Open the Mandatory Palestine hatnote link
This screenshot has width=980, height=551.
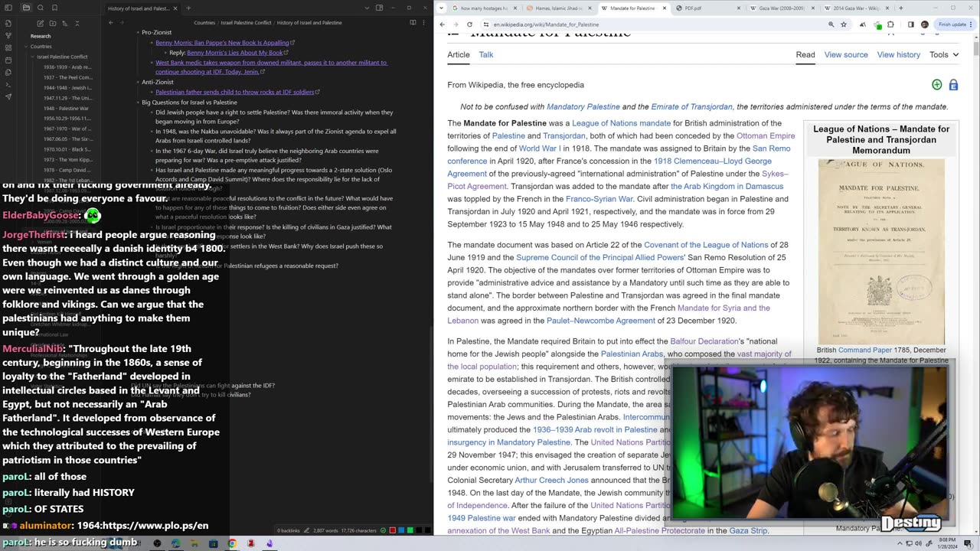click(583, 107)
